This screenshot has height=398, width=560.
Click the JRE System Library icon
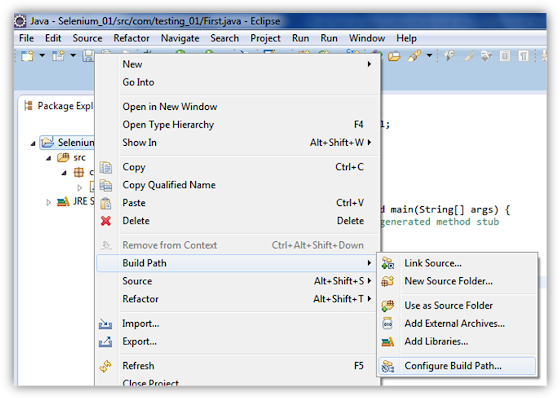click(63, 202)
